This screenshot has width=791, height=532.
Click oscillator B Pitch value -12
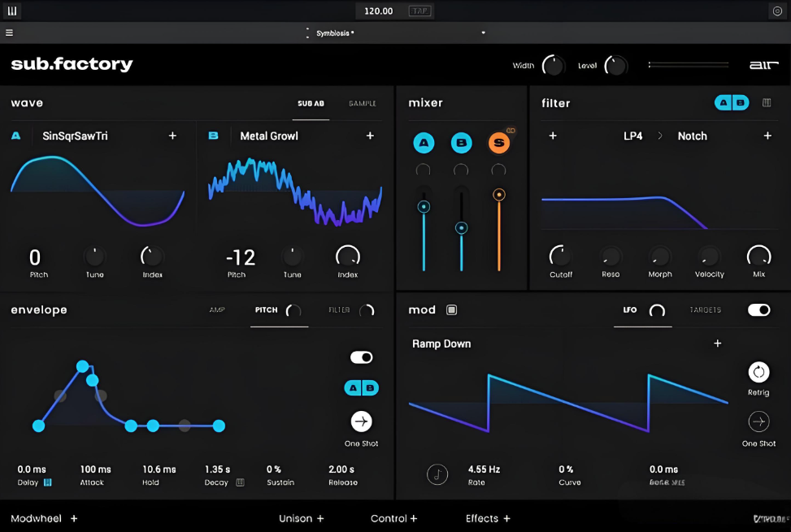pyautogui.click(x=241, y=257)
